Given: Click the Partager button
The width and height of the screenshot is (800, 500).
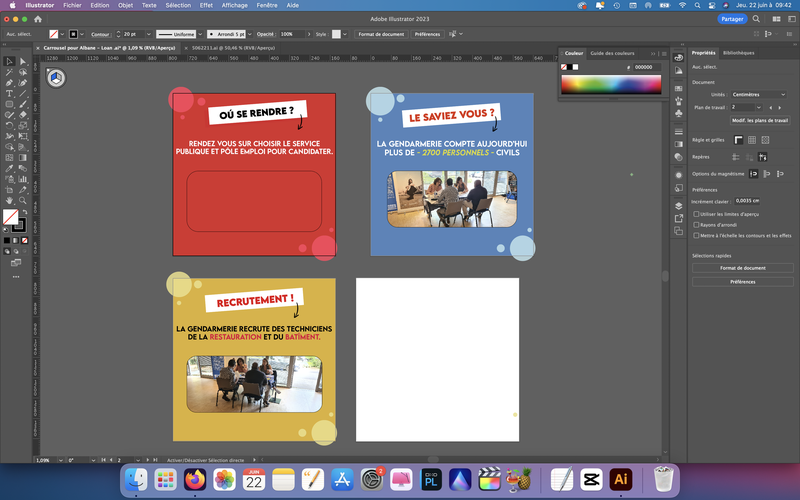Looking at the screenshot, I should coord(732,19).
